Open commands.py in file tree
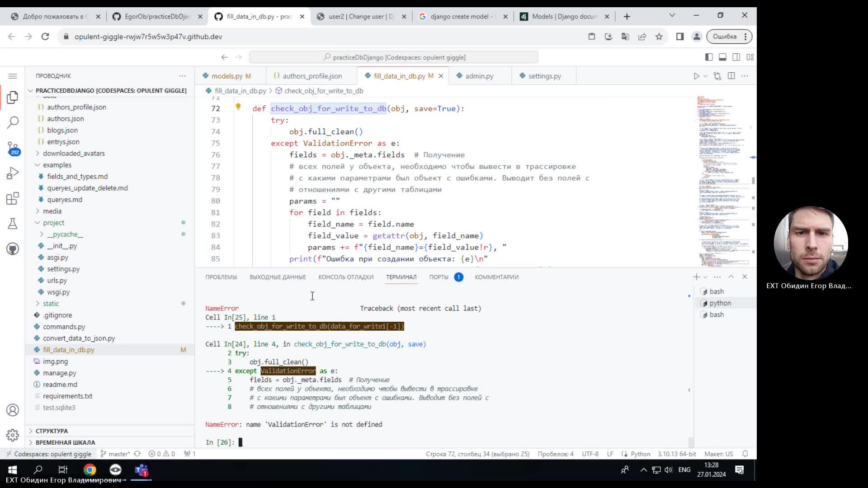The height and width of the screenshot is (488, 868). 64,327
